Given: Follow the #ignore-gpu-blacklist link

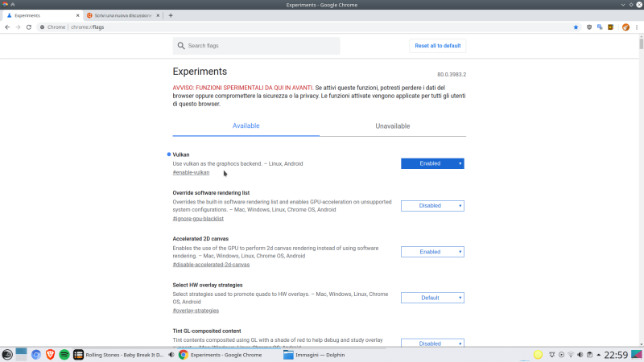Looking at the screenshot, I should click(198, 218).
